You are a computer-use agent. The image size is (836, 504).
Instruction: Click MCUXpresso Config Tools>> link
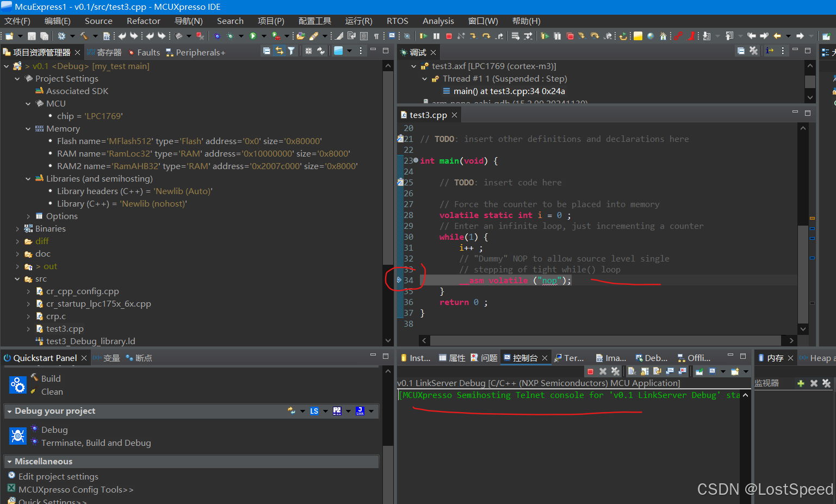[x=76, y=489]
